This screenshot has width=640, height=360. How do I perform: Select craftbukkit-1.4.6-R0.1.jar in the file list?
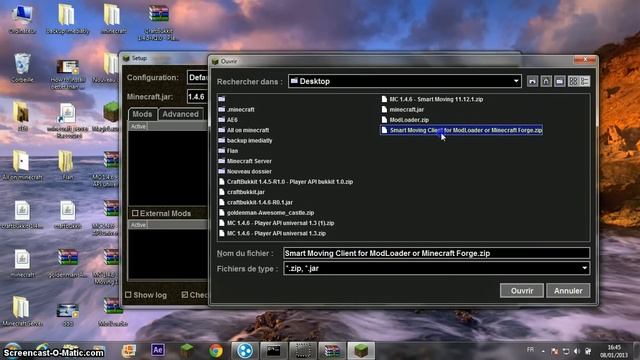[x=256, y=202]
